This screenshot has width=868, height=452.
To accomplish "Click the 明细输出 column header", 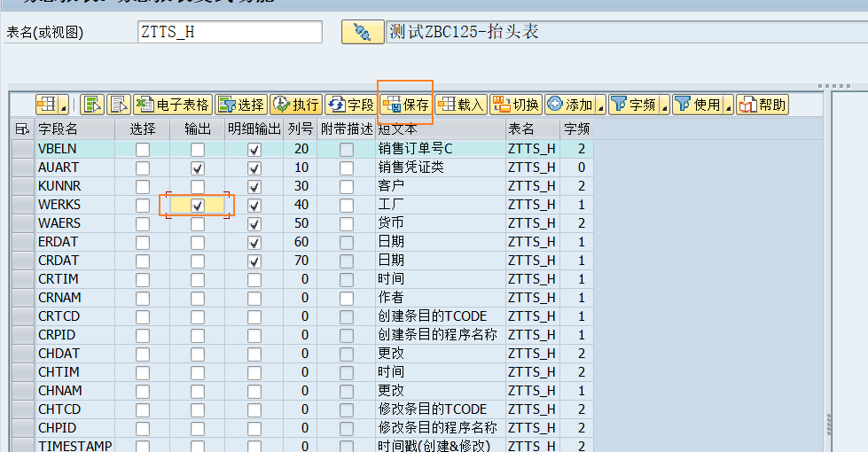I will pyautogui.click(x=254, y=129).
